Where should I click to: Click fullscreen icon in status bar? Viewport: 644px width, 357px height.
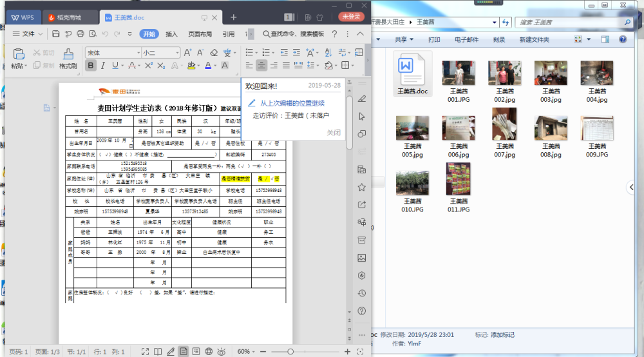[145, 352]
